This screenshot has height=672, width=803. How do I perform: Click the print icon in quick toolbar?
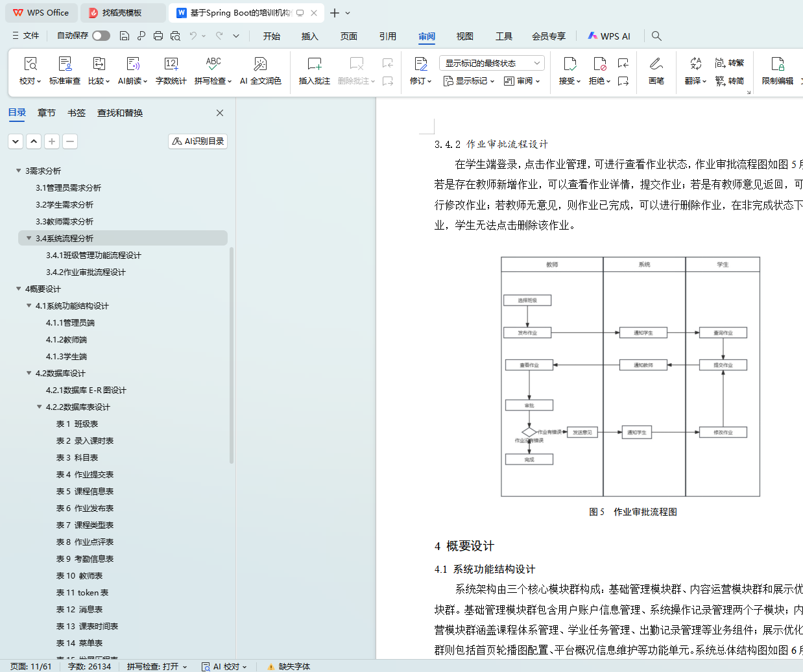[158, 36]
